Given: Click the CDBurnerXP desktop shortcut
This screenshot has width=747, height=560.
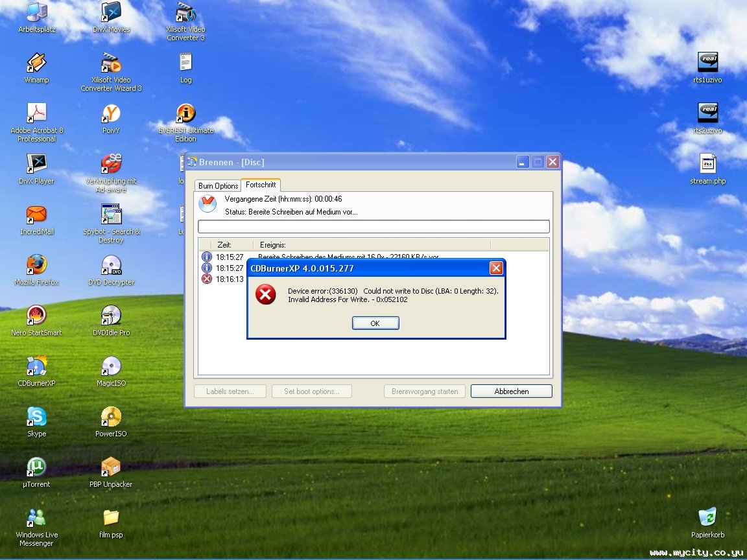Looking at the screenshot, I should point(37,371).
